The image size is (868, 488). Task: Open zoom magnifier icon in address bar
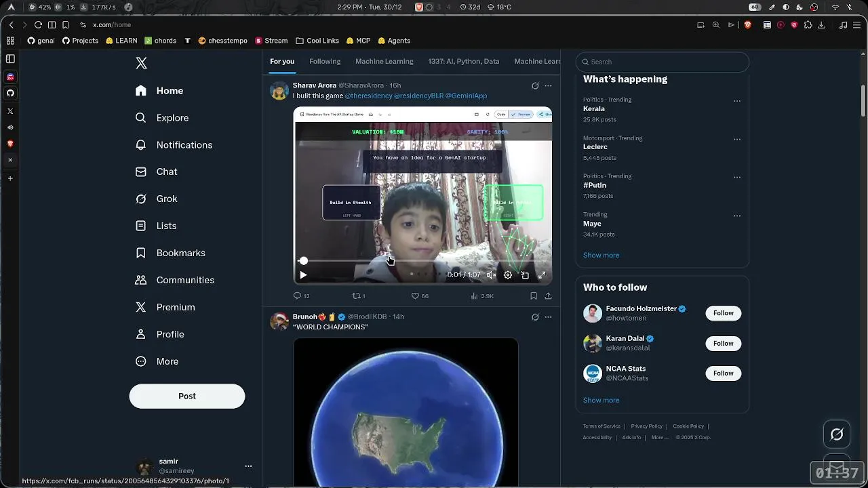716,25
